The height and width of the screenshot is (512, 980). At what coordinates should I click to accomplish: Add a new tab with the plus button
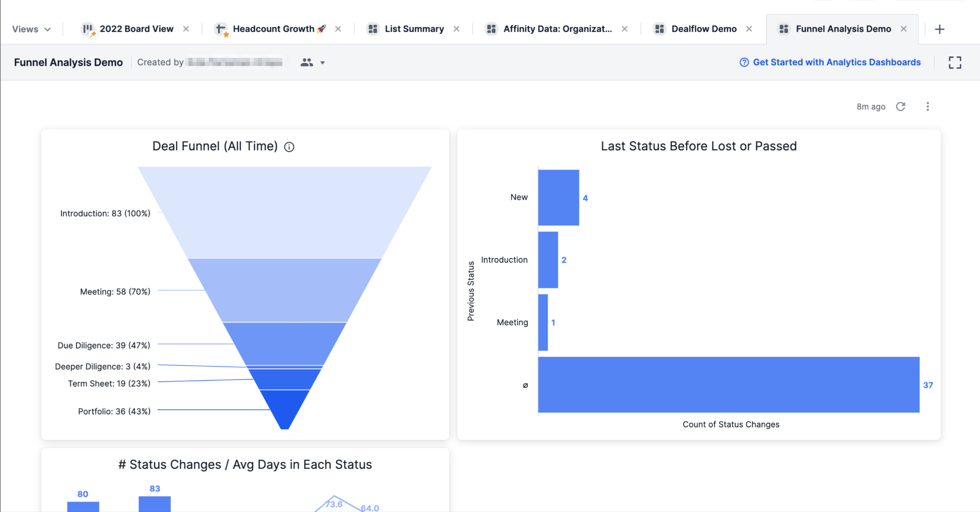tap(939, 29)
